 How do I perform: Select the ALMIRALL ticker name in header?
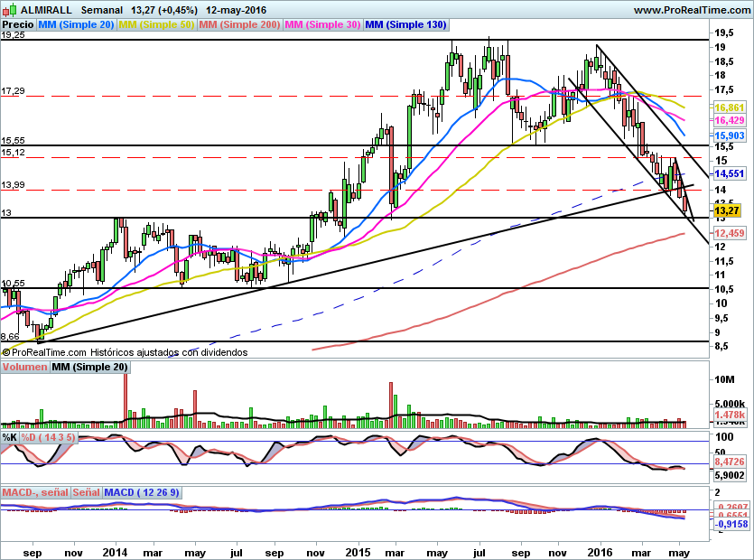click(x=46, y=10)
